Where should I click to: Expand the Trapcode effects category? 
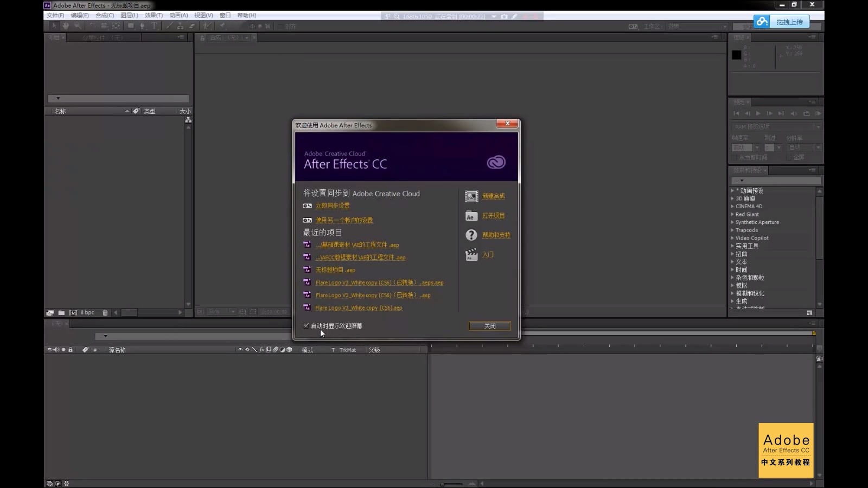(x=732, y=230)
